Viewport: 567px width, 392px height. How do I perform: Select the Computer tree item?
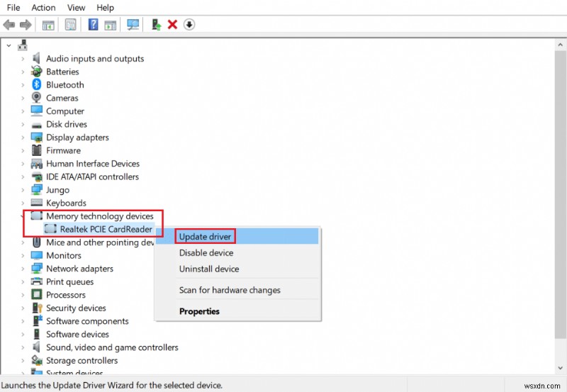coord(65,111)
